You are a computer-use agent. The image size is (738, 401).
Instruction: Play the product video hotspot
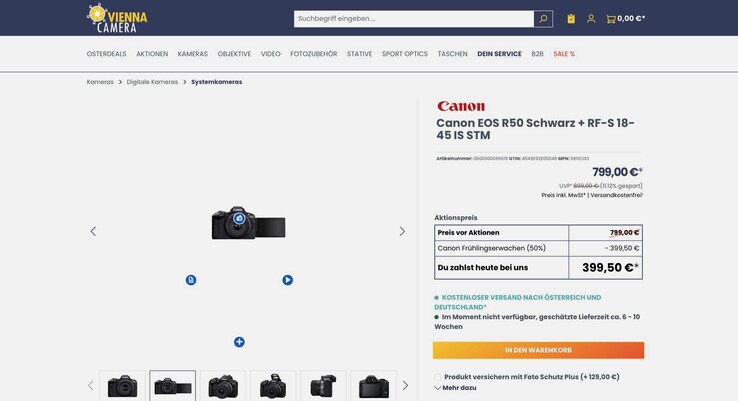point(288,280)
